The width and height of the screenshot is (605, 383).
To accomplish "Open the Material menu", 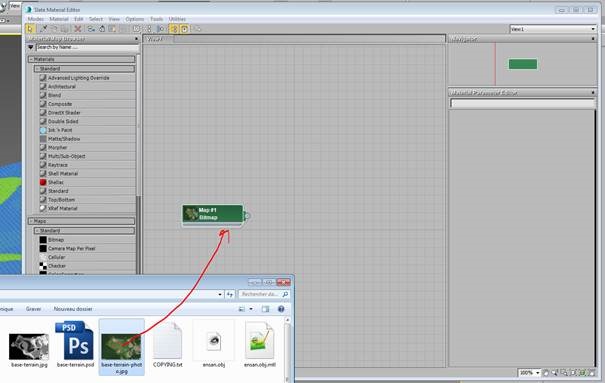I will (x=59, y=19).
